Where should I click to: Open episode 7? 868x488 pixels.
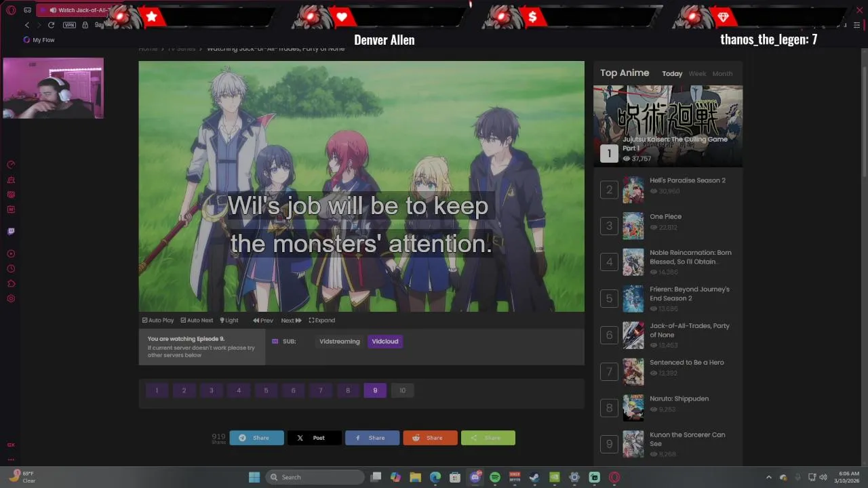(x=321, y=390)
